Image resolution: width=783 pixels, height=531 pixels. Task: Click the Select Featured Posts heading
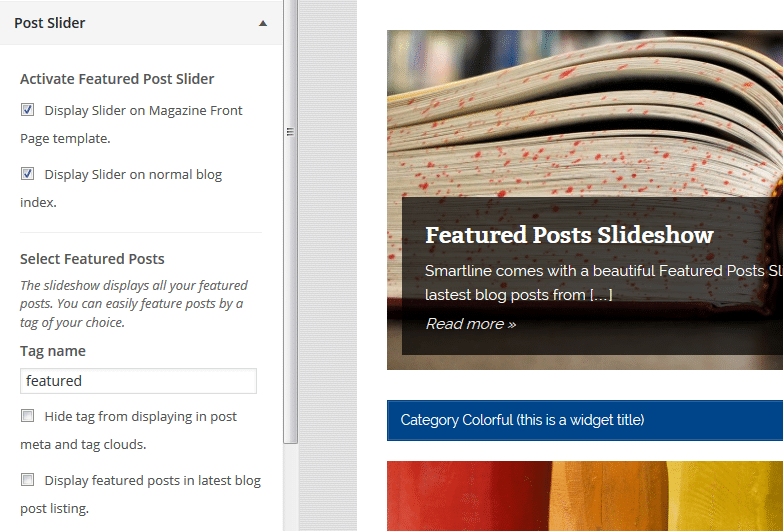coord(92,259)
